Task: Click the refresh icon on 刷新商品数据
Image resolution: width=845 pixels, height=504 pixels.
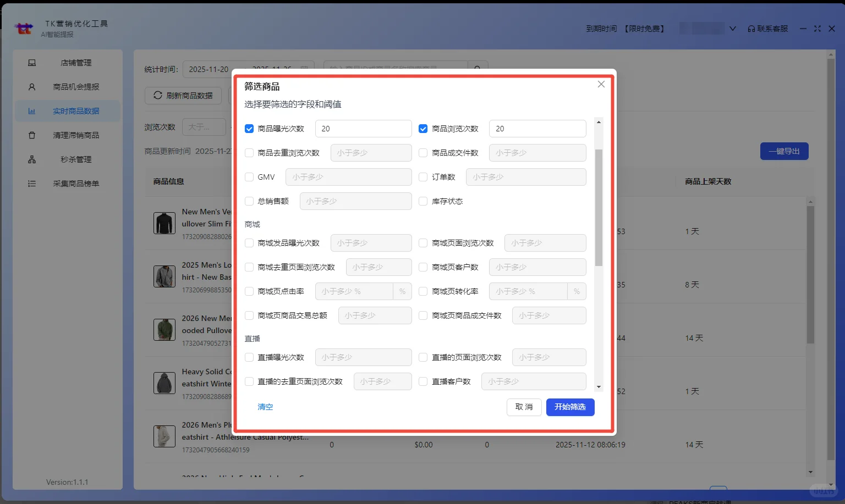Action: [x=157, y=95]
